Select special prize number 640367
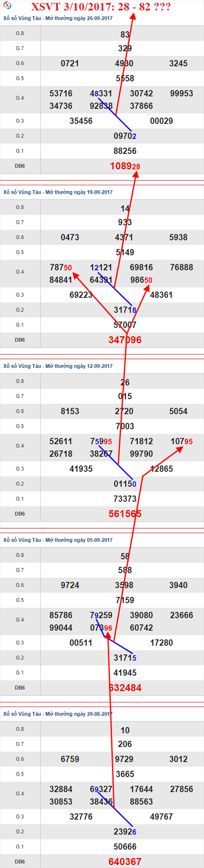 point(125,862)
